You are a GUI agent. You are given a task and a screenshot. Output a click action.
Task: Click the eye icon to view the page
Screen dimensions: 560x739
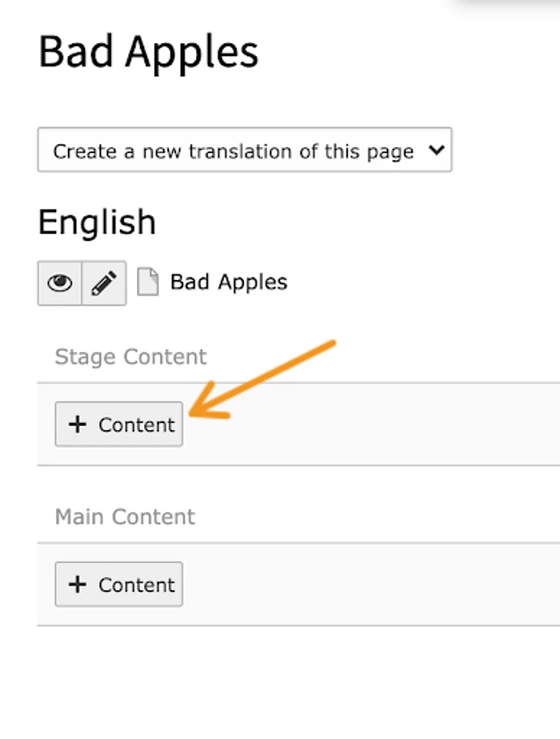[x=59, y=283]
